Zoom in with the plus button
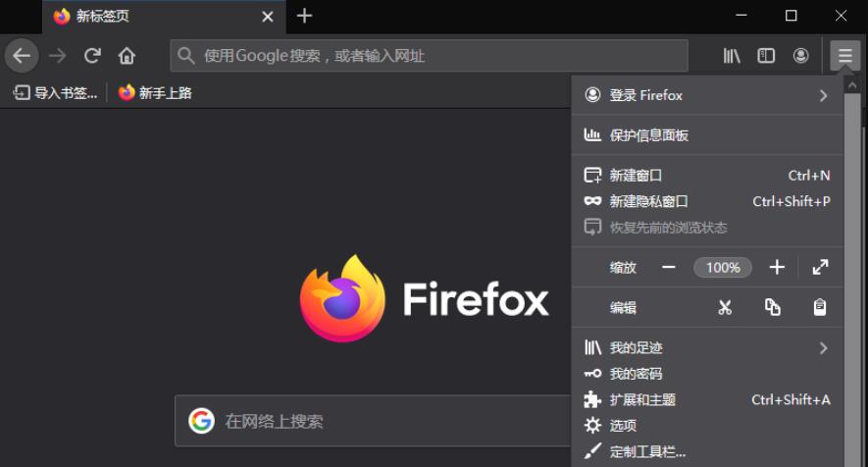Viewport: 868px width, 467px height. [x=777, y=268]
